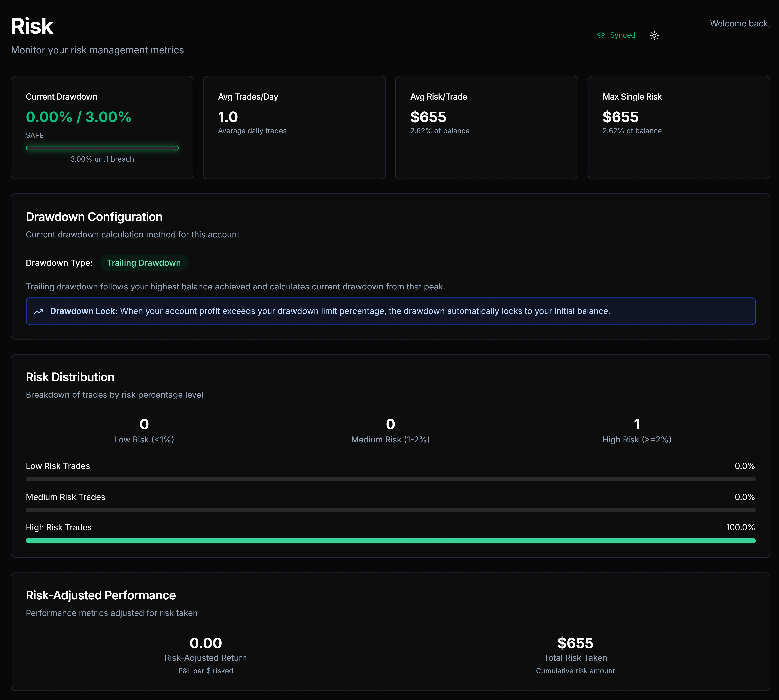Select the Max Single Risk card
The image size is (779, 700).
pyautogui.click(x=679, y=127)
